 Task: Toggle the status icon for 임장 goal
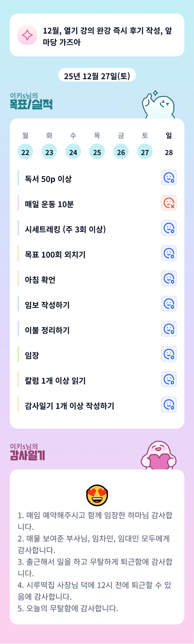(169, 354)
